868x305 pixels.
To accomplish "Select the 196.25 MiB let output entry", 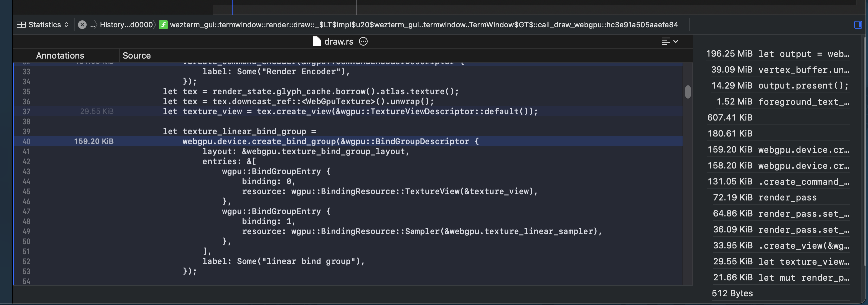I will point(777,54).
